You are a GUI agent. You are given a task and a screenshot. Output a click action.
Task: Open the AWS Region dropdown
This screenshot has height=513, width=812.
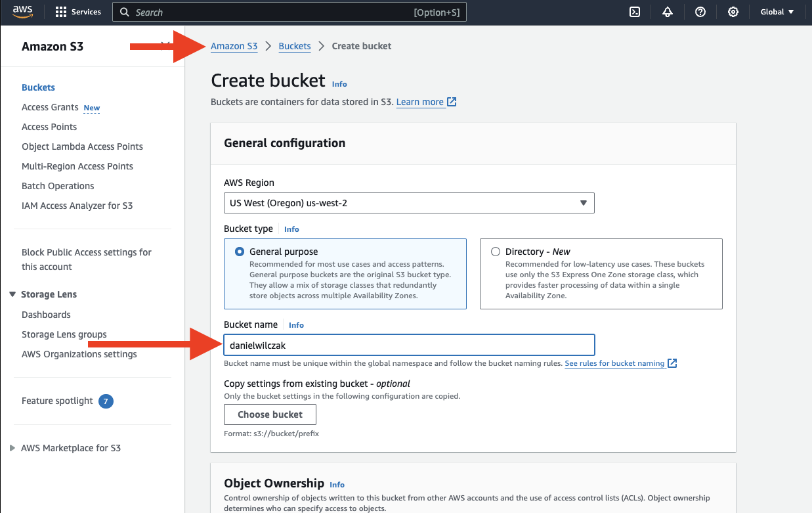click(408, 203)
